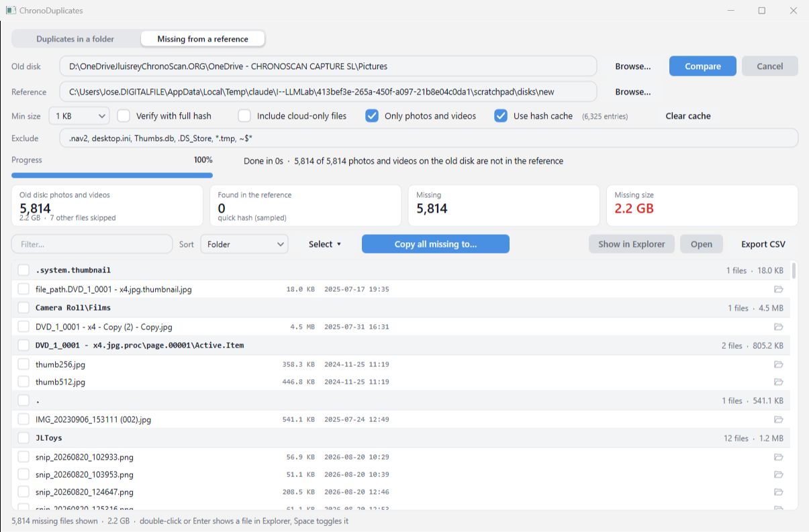
Task: Click the Cancel button
Action: [x=770, y=66]
